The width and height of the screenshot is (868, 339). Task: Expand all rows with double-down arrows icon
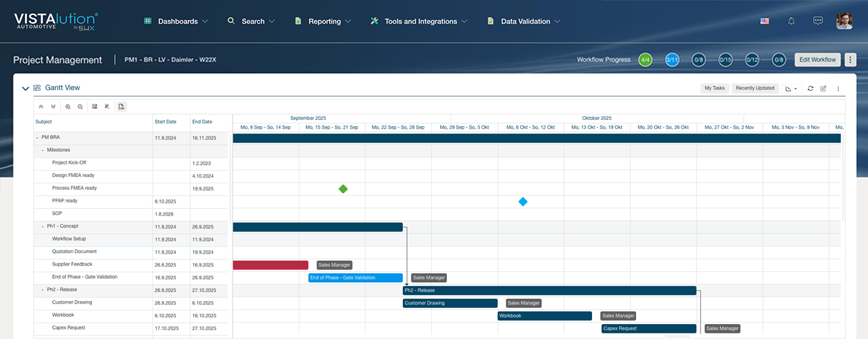pyautogui.click(x=54, y=106)
